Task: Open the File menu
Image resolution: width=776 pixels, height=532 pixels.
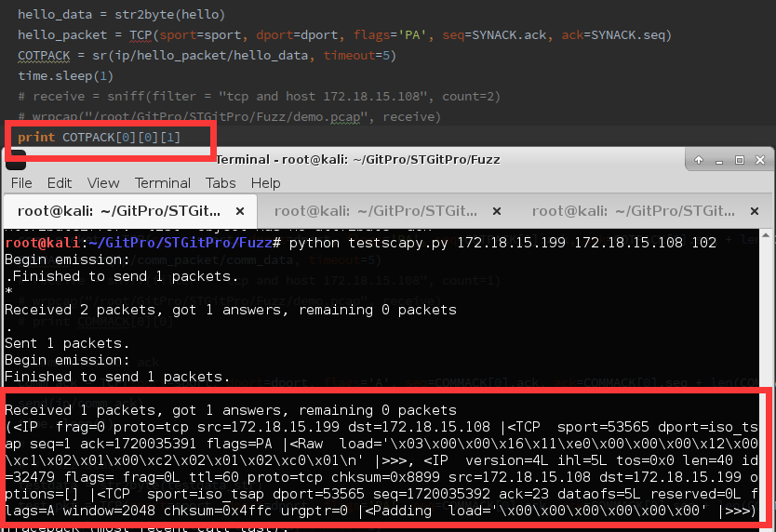Action: [x=20, y=183]
